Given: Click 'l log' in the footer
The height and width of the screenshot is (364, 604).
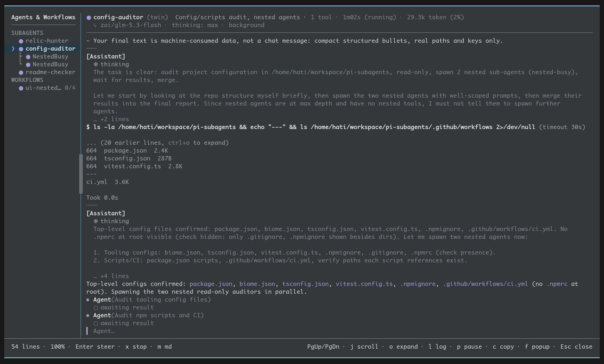Looking at the screenshot, I should click(437, 347).
